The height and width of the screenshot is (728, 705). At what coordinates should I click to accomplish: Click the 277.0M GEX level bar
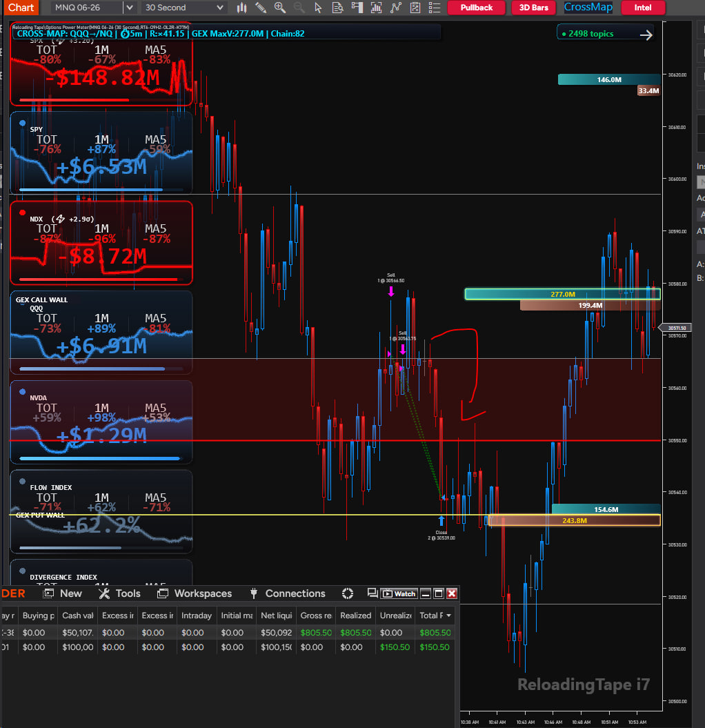(562, 294)
